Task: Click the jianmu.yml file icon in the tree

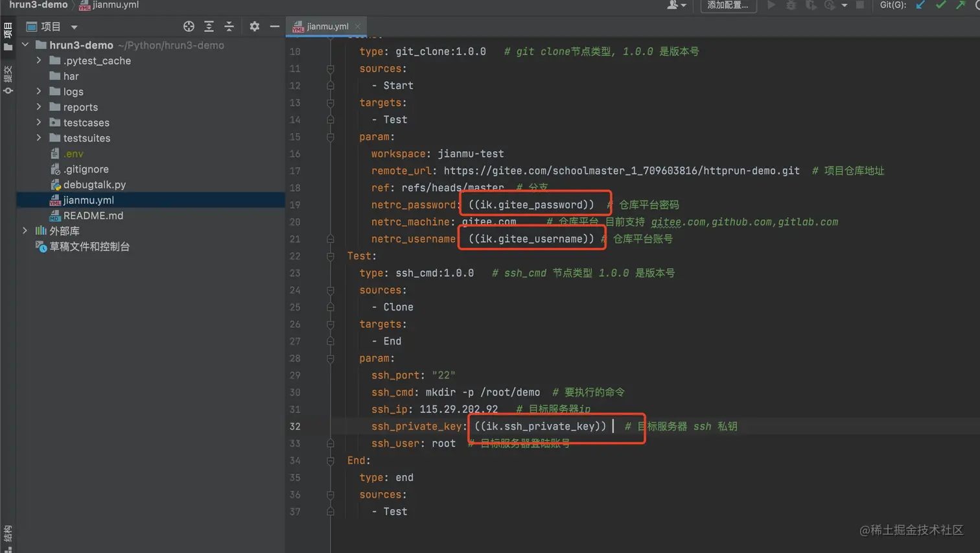Action: point(55,200)
